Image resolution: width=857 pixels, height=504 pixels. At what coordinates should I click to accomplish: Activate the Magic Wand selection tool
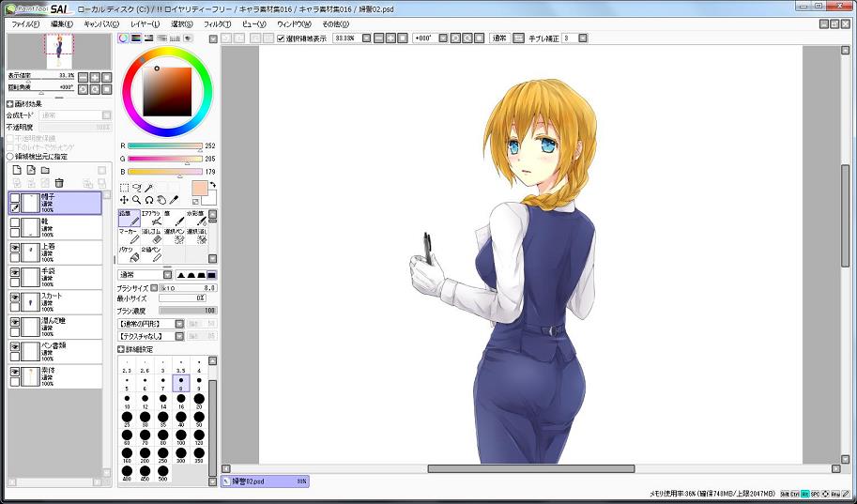pos(148,188)
